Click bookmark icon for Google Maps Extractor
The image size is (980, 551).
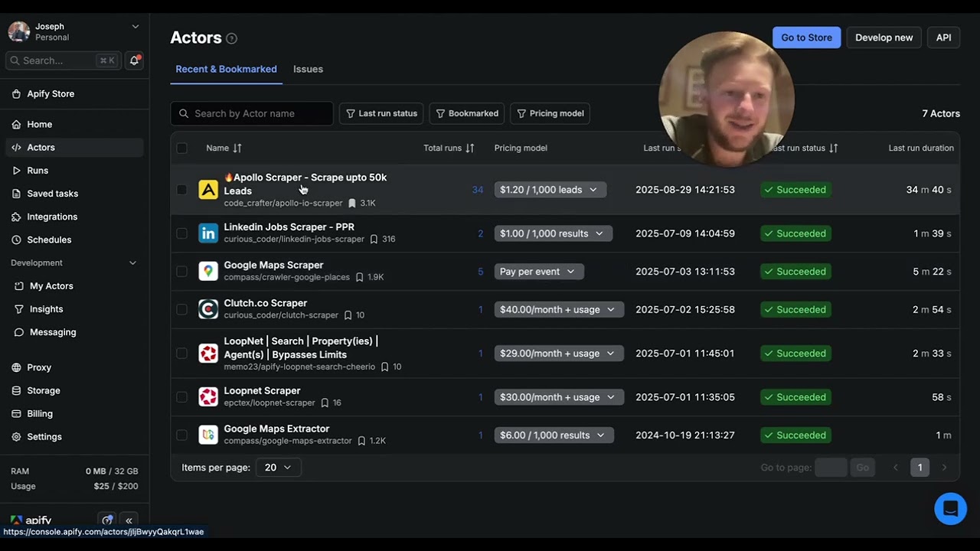tap(361, 441)
